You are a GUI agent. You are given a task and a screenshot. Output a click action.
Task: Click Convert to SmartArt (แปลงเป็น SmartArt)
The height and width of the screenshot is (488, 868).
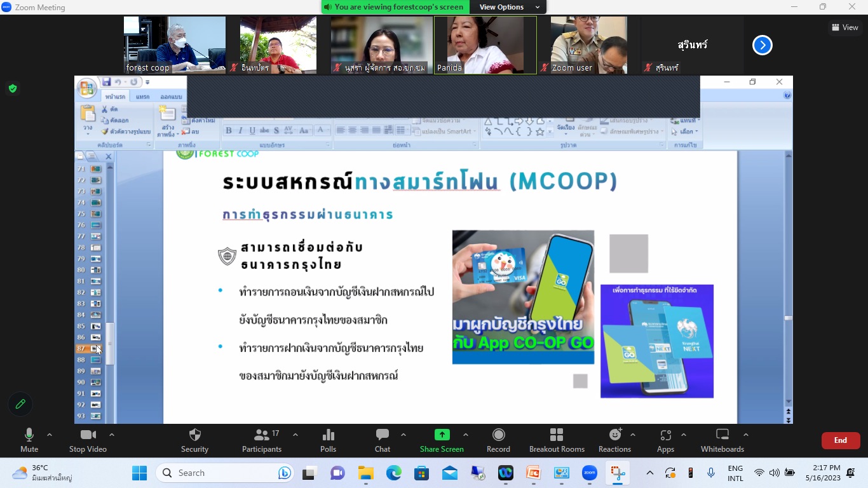point(443,132)
